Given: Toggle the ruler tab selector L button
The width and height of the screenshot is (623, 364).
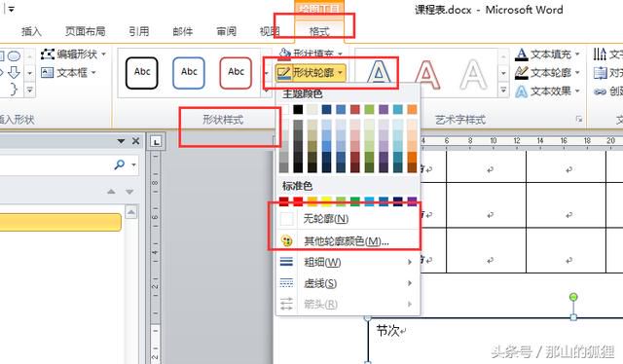Looking at the screenshot, I should tap(156, 141).
